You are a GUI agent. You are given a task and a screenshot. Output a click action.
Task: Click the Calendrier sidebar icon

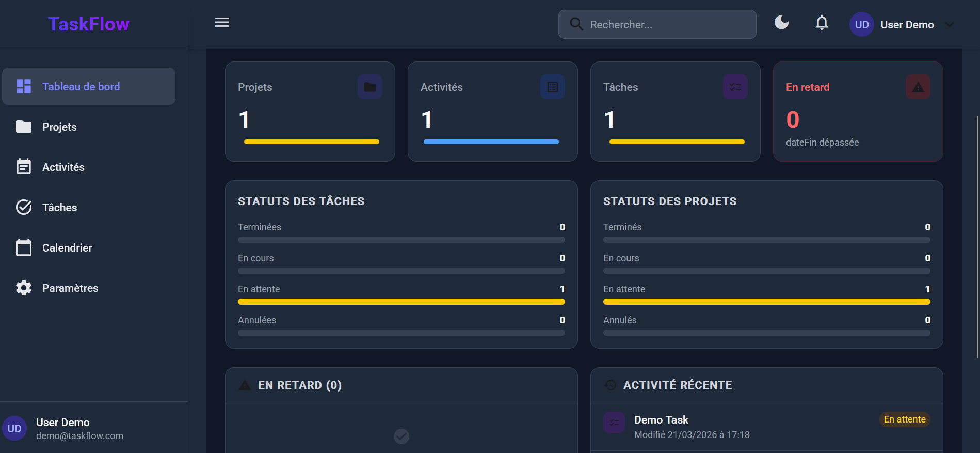(24, 247)
